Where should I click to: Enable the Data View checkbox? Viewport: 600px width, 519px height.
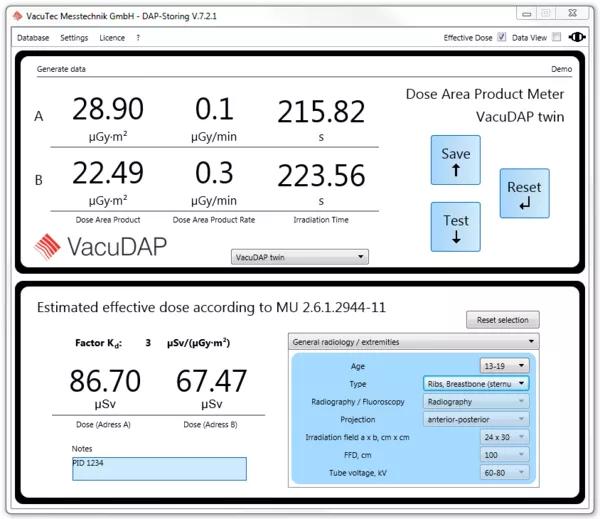(x=556, y=37)
